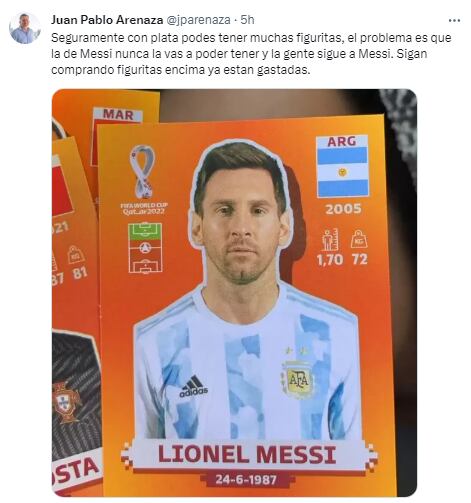Click the Adidas logo on the jersey

(x=193, y=387)
